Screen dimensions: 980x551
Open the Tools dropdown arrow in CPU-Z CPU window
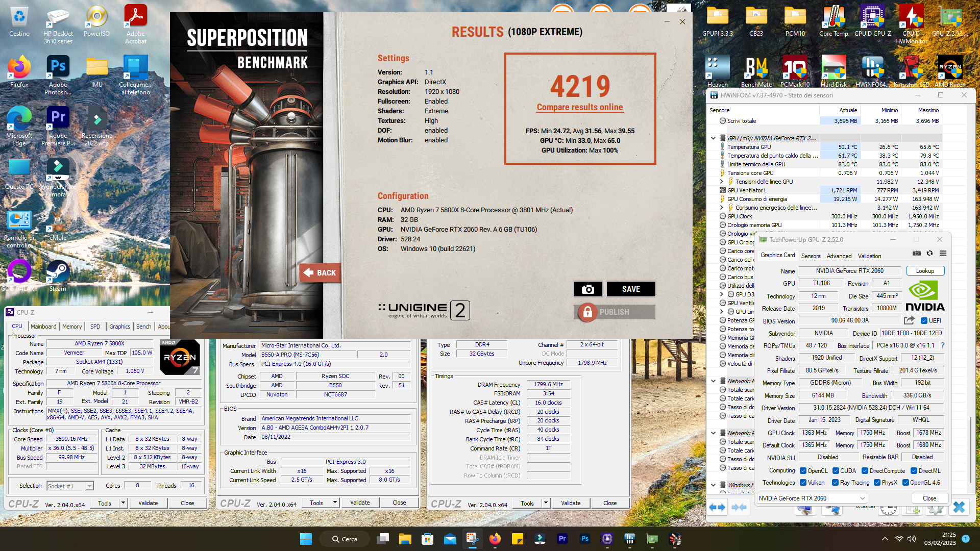(x=122, y=503)
